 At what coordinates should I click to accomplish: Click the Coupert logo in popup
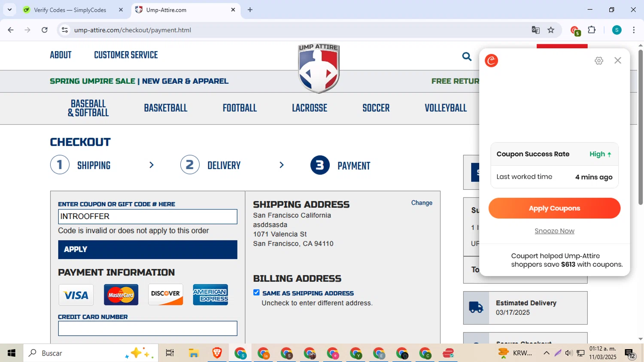pyautogui.click(x=492, y=61)
